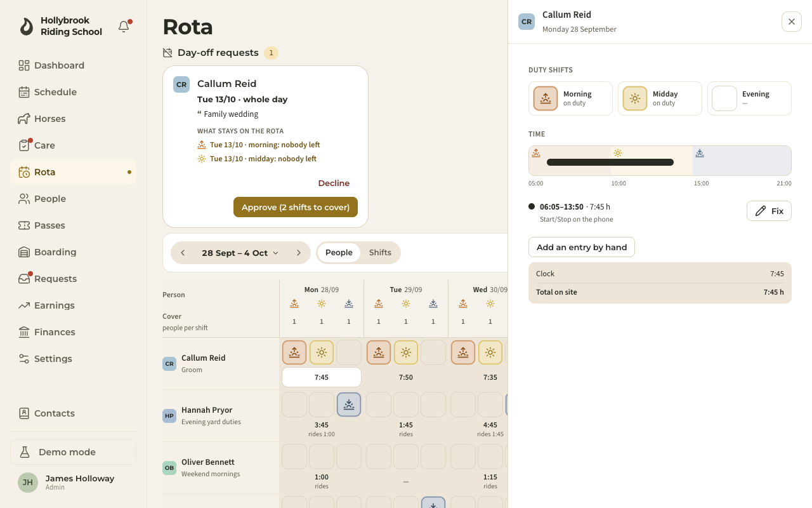812x508 pixels.
Task: Open notifications bell
Action: [124, 27]
